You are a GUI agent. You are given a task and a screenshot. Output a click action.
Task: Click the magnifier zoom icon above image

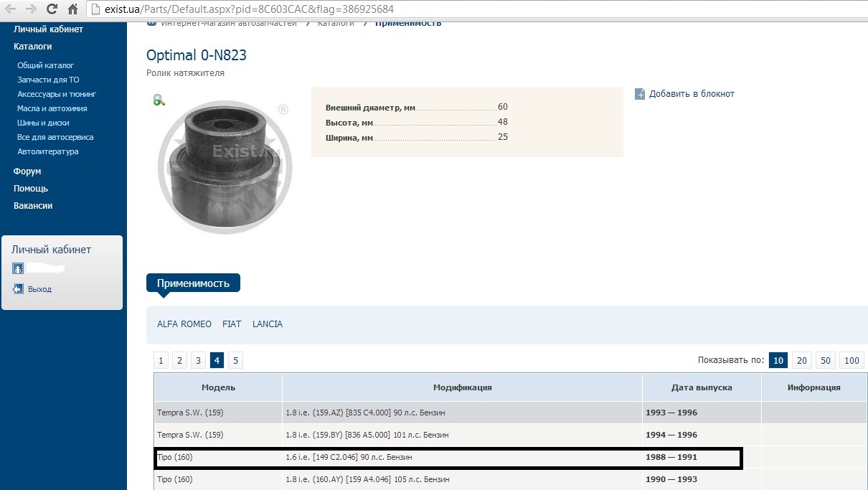159,100
